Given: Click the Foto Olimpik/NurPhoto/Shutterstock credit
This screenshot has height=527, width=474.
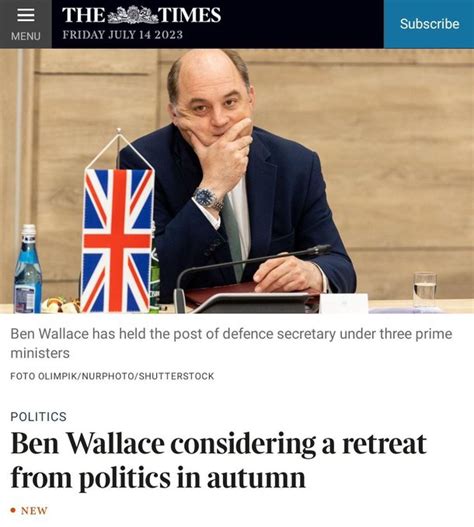Looking at the screenshot, I should pos(112,376).
